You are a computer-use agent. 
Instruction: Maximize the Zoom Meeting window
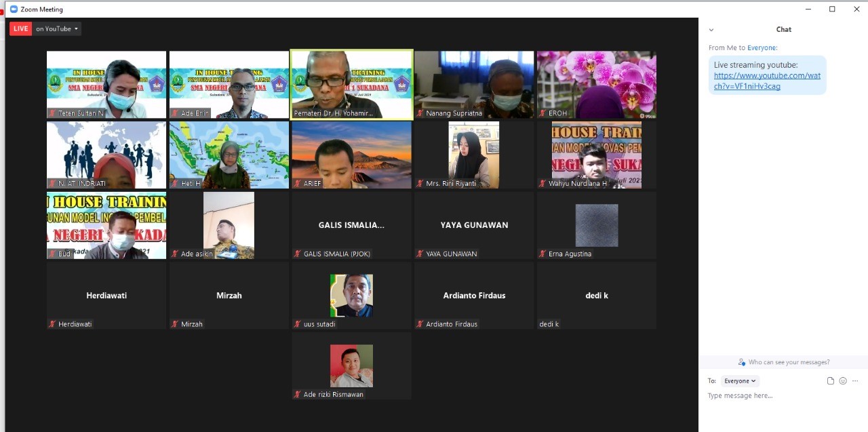coord(832,9)
